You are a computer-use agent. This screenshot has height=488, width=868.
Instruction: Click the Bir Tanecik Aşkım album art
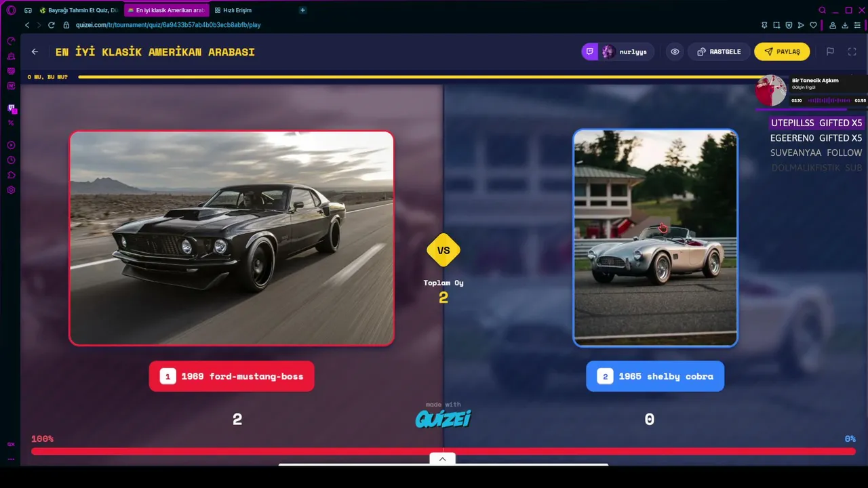(771, 90)
